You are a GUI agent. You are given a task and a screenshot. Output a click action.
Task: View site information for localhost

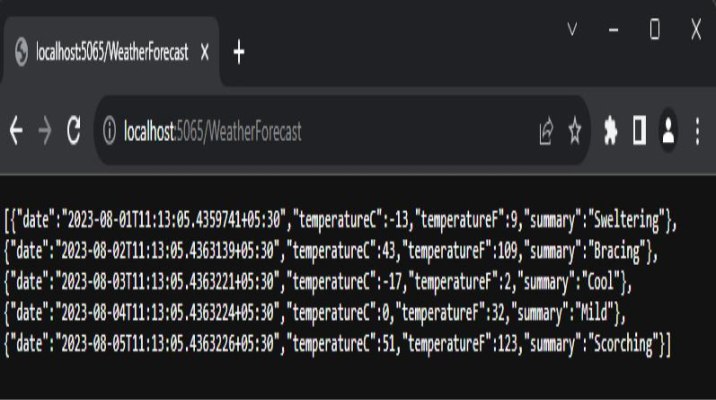point(110,131)
